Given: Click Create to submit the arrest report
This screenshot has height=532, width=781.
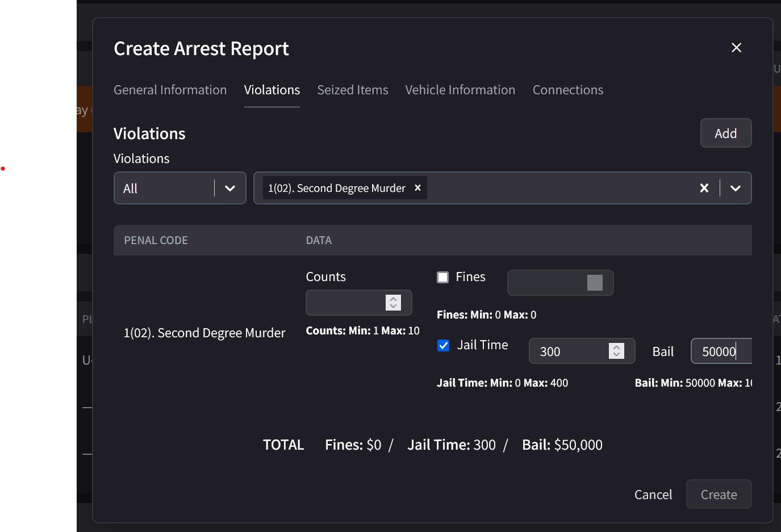Looking at the screenshot, I should (x=719, y=494).
